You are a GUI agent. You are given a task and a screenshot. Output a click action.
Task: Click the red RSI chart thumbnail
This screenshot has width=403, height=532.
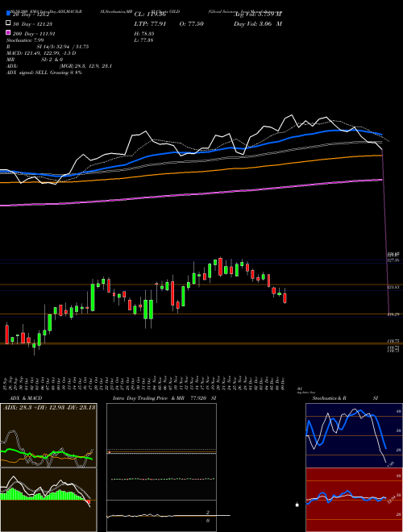(354, 500)
